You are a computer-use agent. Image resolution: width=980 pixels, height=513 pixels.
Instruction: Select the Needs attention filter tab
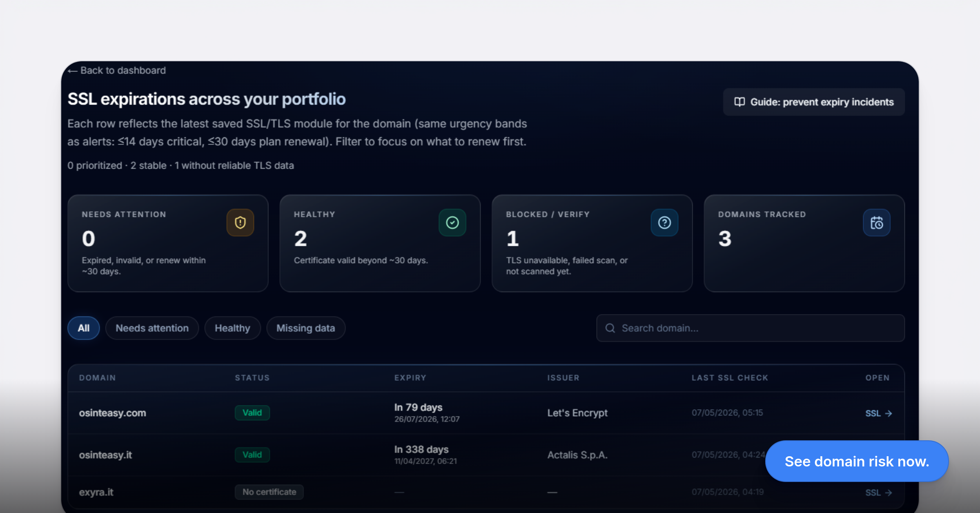[152, 328]
